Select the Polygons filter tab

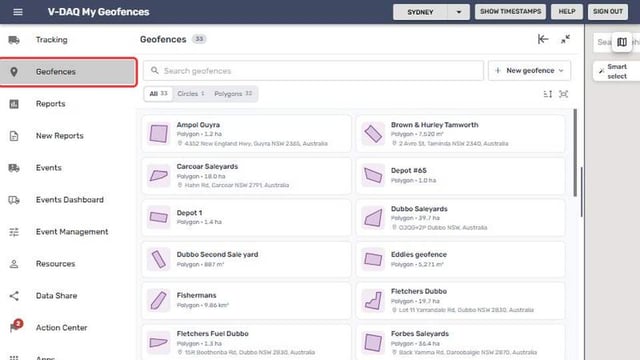coord(233,94)
